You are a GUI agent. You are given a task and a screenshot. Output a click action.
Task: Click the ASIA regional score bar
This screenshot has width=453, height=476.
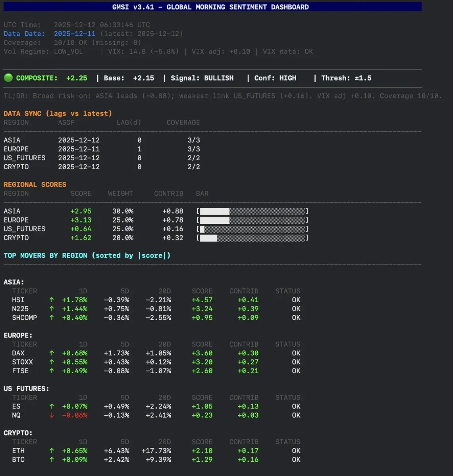click(252, 211)
